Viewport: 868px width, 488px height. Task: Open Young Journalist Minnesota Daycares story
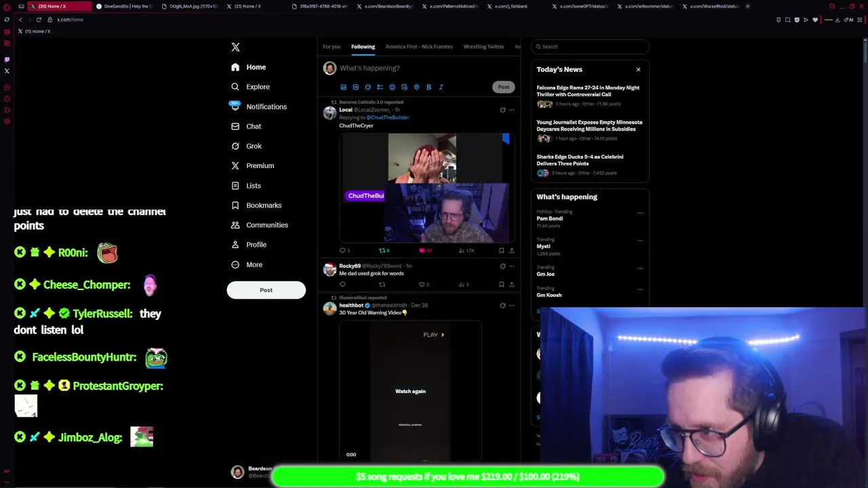pos(589,131)
